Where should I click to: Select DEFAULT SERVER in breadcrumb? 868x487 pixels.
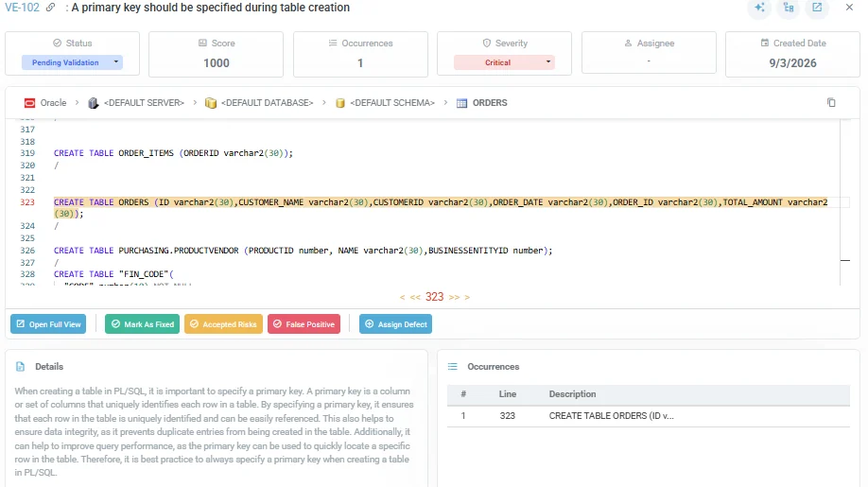point(144,103)
